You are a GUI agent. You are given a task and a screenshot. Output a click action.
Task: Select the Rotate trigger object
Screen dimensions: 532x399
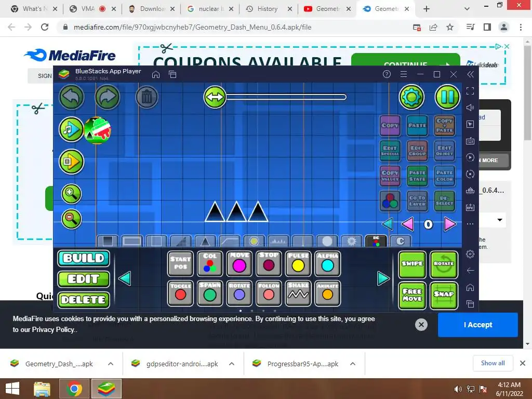pos(239,293)
